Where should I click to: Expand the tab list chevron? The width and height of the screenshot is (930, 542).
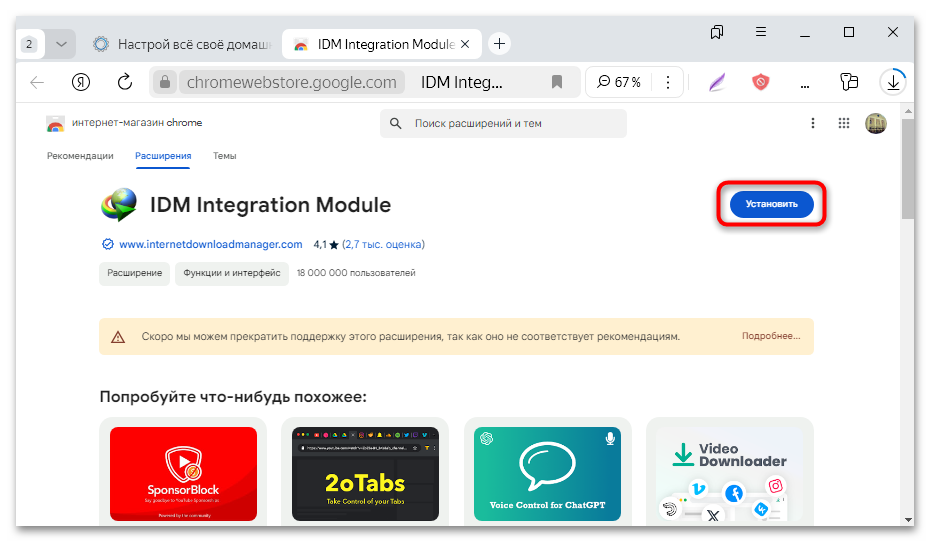coord(61,44)
